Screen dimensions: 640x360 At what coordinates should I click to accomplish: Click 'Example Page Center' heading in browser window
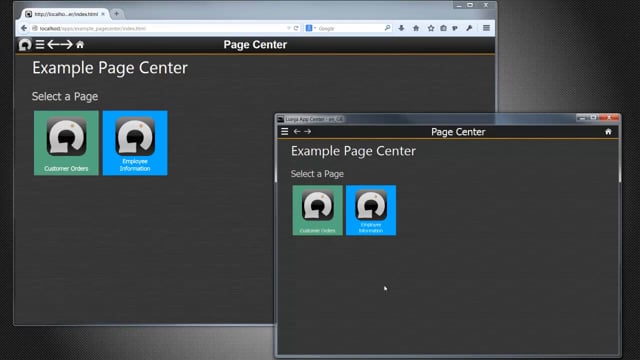[110, 68]
